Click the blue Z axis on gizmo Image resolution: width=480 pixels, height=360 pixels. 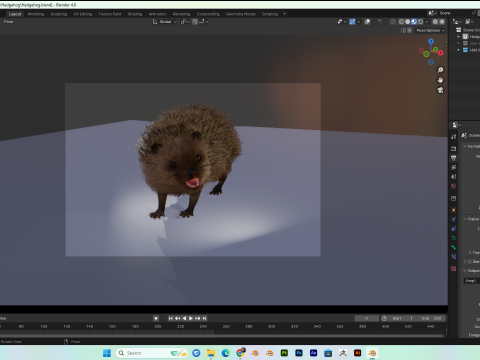click(x=431, y=41)
